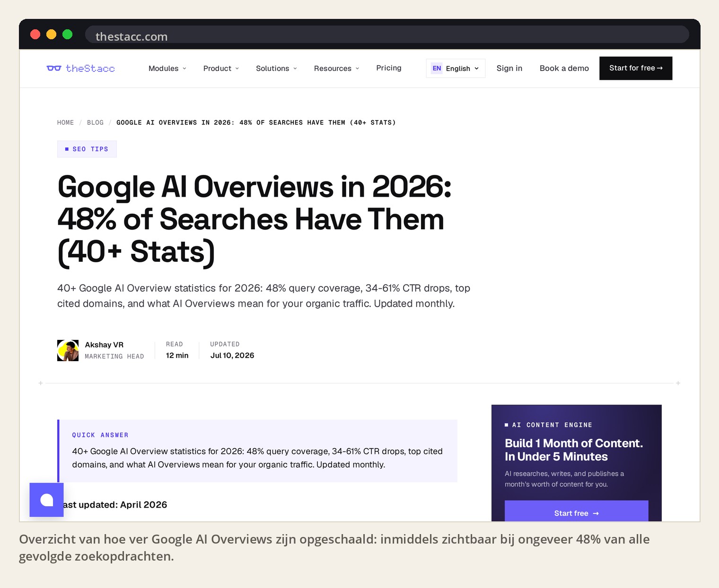Click the '12 min' read time

[177, 355]
